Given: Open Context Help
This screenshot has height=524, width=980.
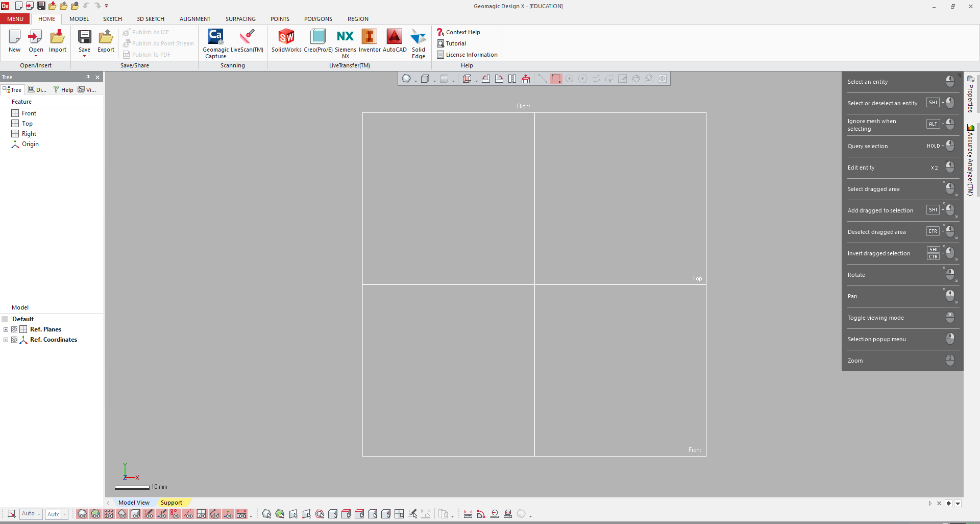Looking at the screenshot, I should point(458,32).
